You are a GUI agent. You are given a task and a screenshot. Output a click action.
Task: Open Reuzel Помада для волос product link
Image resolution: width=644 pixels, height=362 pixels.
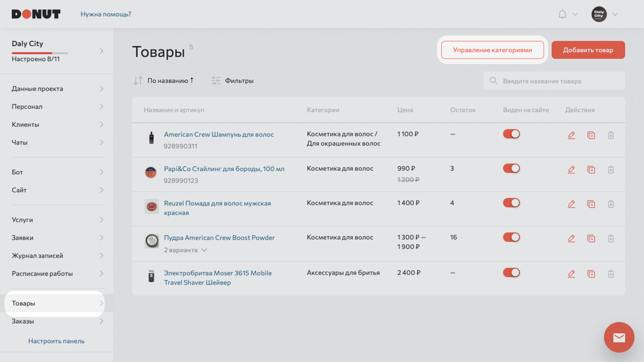(217, 208)
